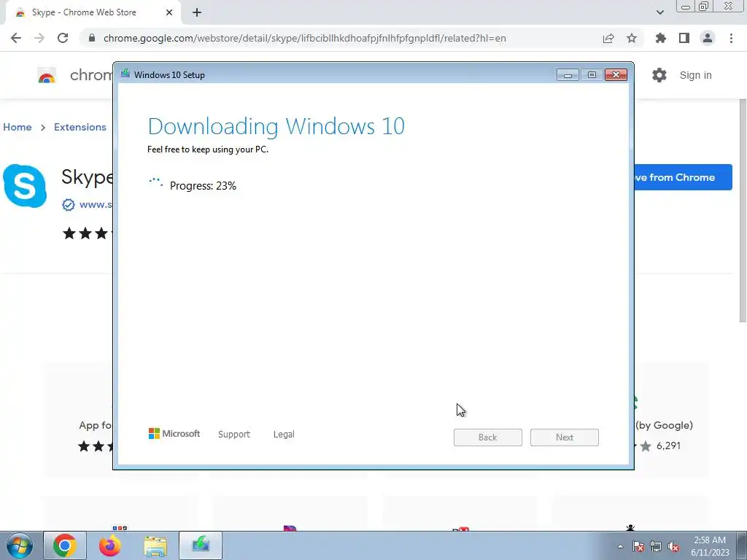The image size is (747, 560).
Task: Open Chrome profile avatar
Action: tap(708, 38)
